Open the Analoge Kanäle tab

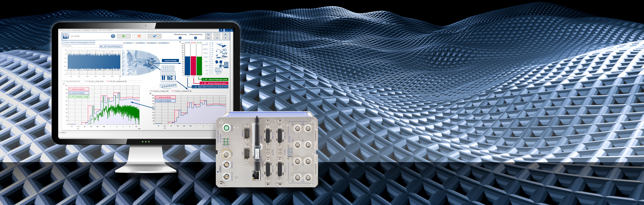click(x=76, y=30)
